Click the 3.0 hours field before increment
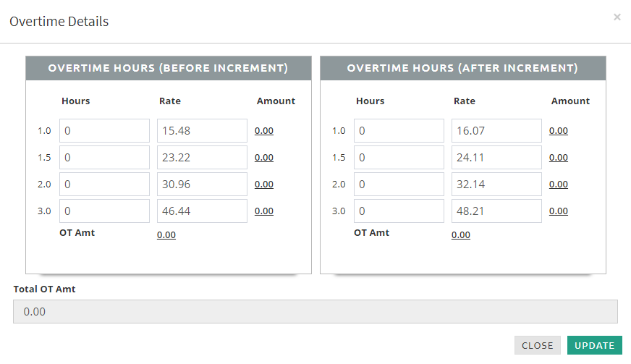Image resolution: width=631 pixels, height=364 pixels. click(x=104, y=211)
